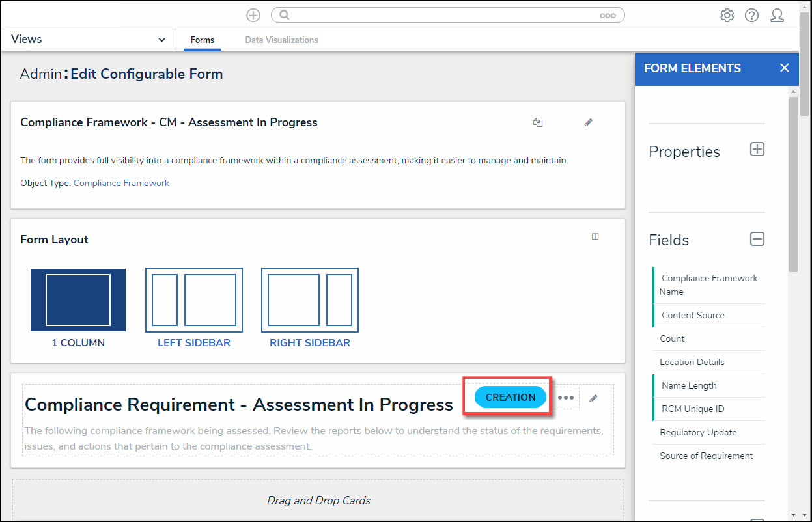Open the Views dropdown
This screenshot has height=522, width=812.
[88, 40]
